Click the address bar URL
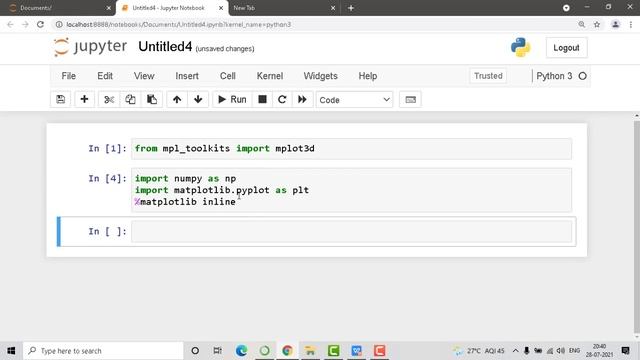This screenshot has height=360, width=640. tap(179, 24)
